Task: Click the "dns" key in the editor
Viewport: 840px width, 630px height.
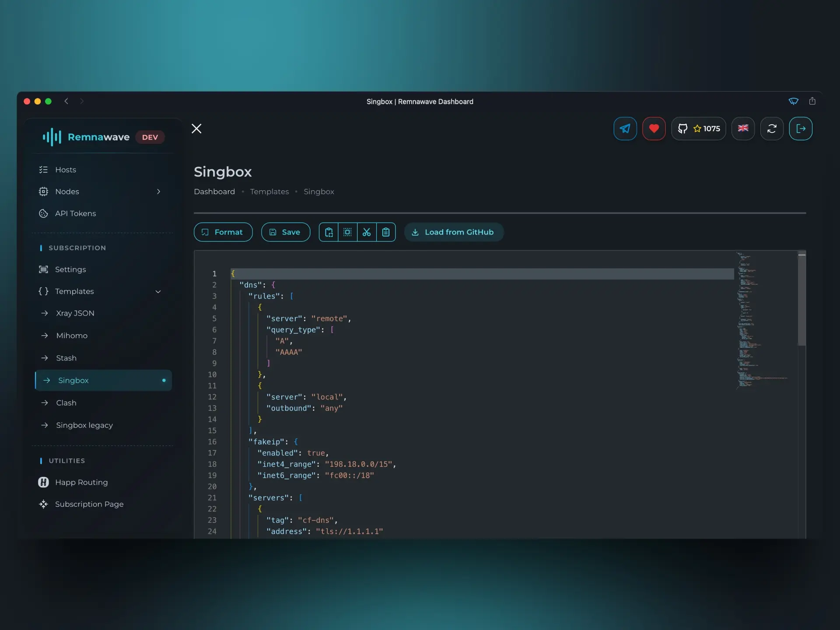Action: (x=250, y=285)
